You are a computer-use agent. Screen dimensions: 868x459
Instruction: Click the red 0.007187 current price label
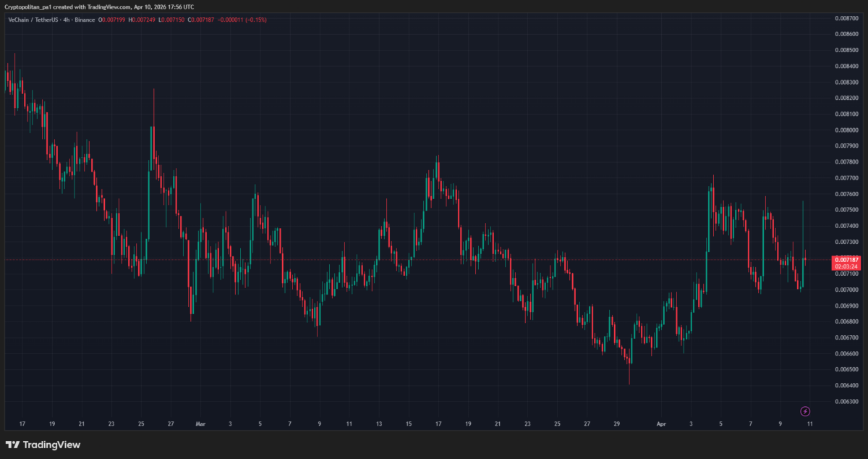846,259
